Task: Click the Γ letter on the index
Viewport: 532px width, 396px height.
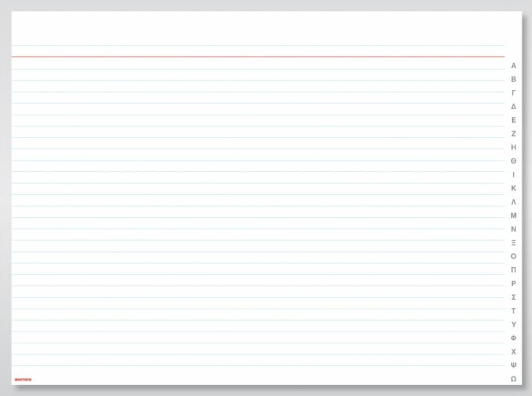Action: (x=513, y=93)
